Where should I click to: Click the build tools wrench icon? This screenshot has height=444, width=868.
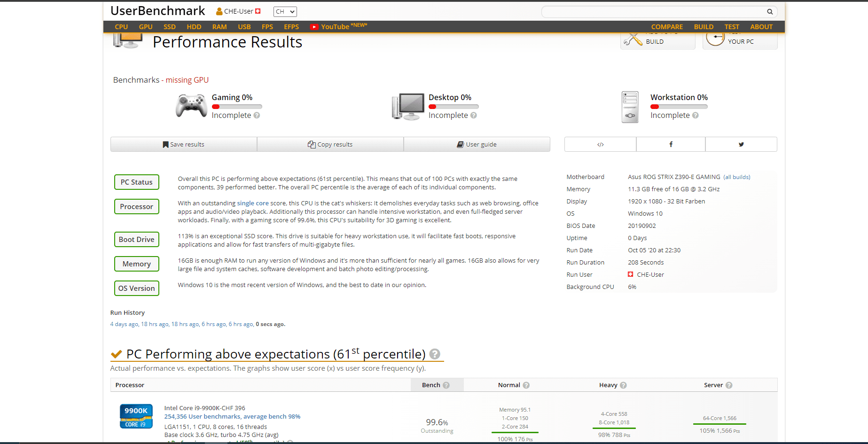[x=633, y=39]
